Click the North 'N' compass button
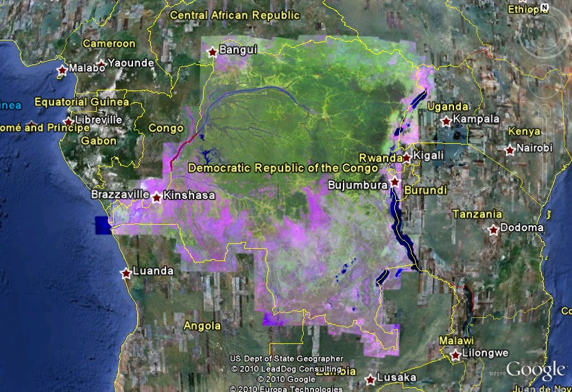 click(x=544, y=8)
